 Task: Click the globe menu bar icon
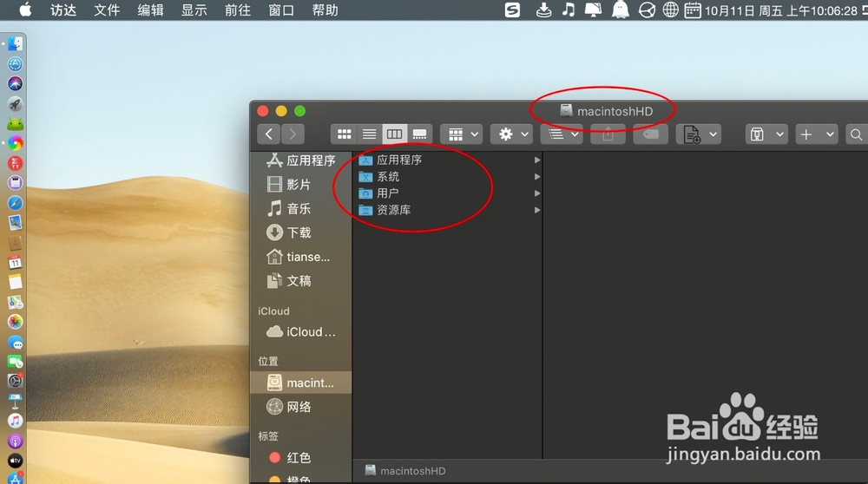pyautogui.click(x=670, y=10)
